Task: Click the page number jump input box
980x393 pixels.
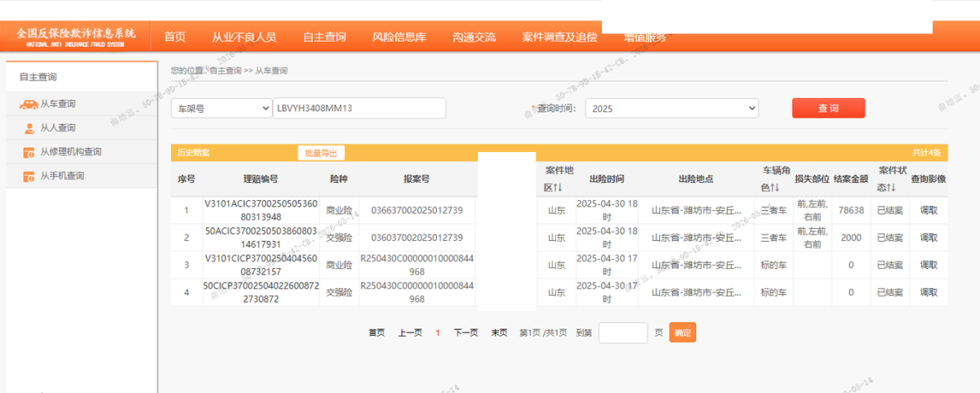Action: [623, 333]
